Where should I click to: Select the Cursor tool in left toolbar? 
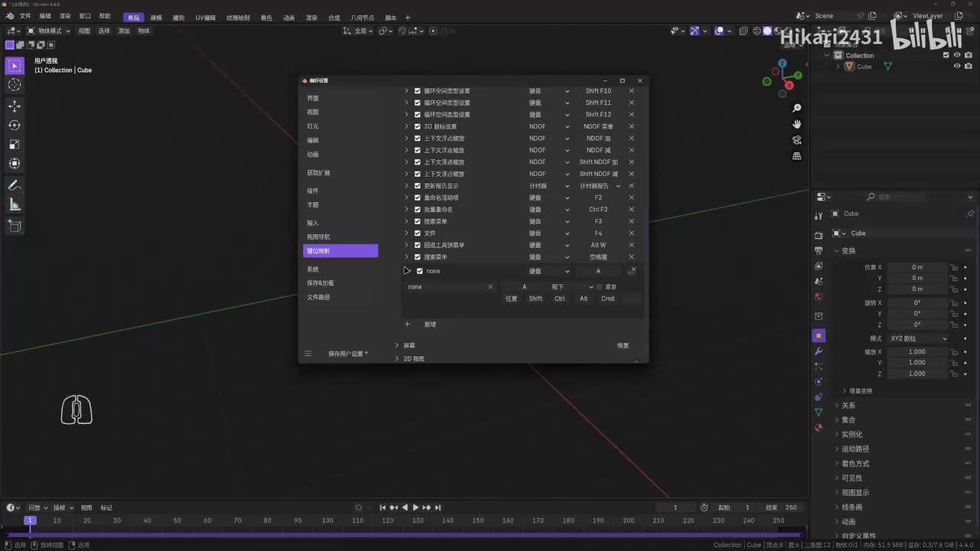(x=15, y=85)
